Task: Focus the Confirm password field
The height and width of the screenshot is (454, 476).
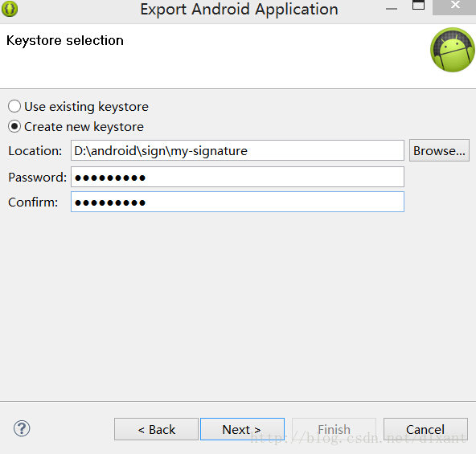Action: pyautogui.click(x=237, y=202)
